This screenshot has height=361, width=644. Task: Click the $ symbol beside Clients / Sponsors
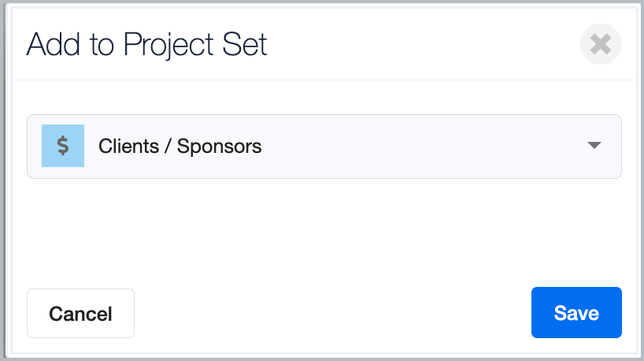pyautogui.click(x=63, y=146)
